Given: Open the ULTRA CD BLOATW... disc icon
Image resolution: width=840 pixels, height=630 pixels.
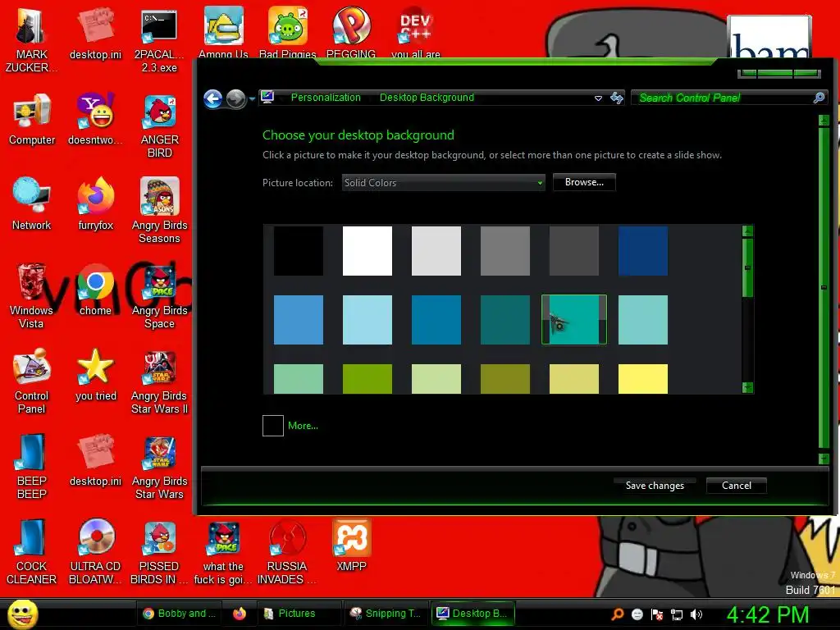Looking at the screenshot, I should click(95, 552).
